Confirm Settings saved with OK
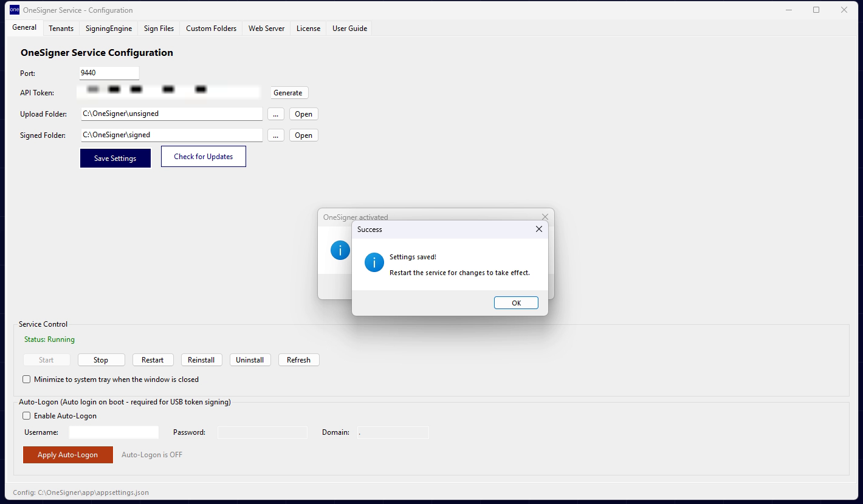The height and width of the screenshot is (504, 863). [x=516, y=303]
